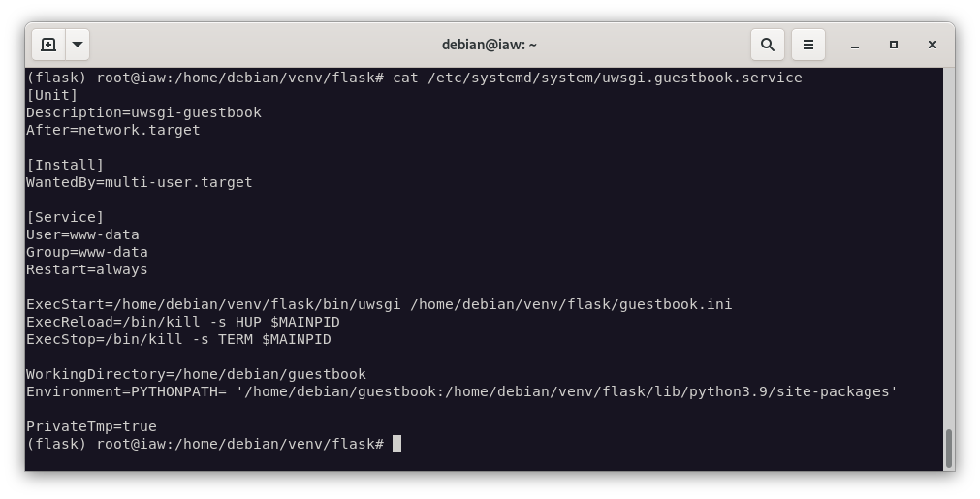This screenshot has width=980, height=499.
Task: Open a new terminal tab
Action: click(48, 45)
